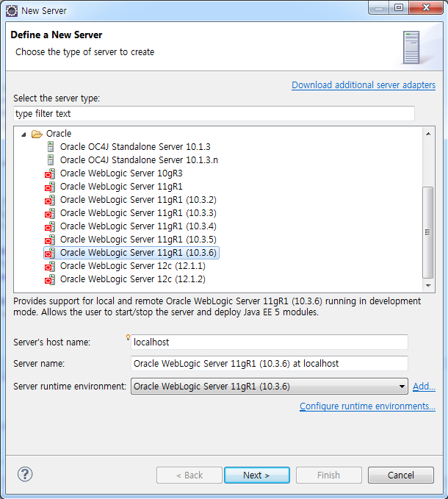
Task: Select Oracle OC4J Standalone Server 10.1.3.n
Action: tap(139, 159)
